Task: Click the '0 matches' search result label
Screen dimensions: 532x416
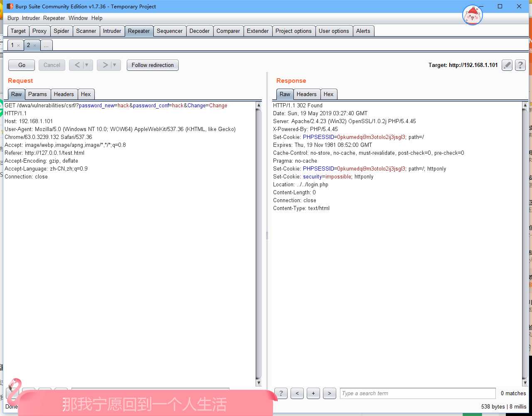Action: click(513, 393)
